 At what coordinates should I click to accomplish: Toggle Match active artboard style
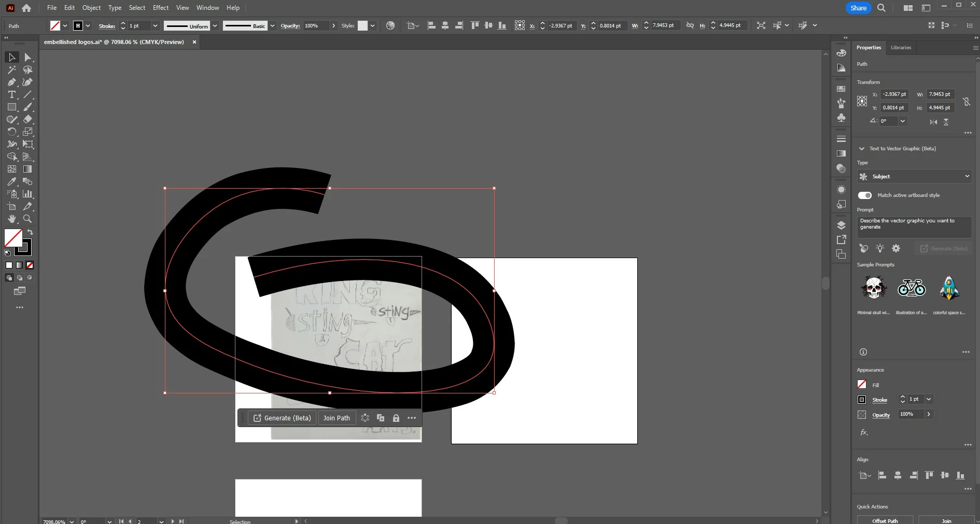[x=865, y=195]
